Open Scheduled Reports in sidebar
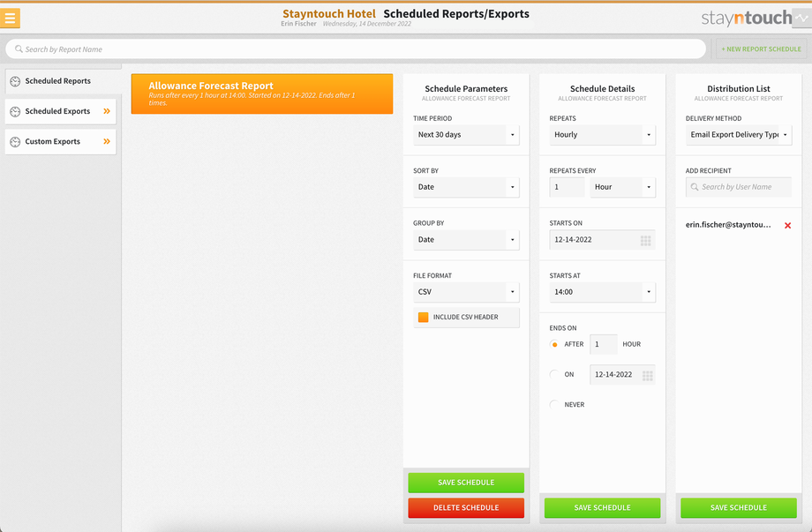 click(x=64, y=81)
